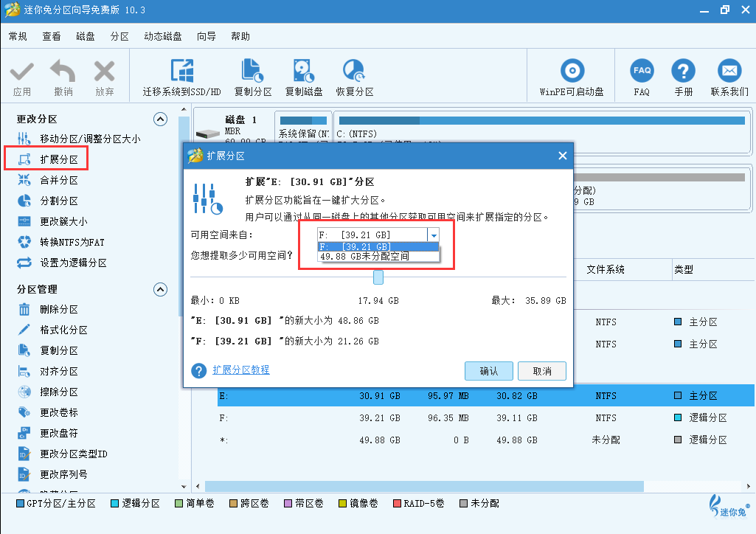Open the View (查看) menu

point(52,37)
